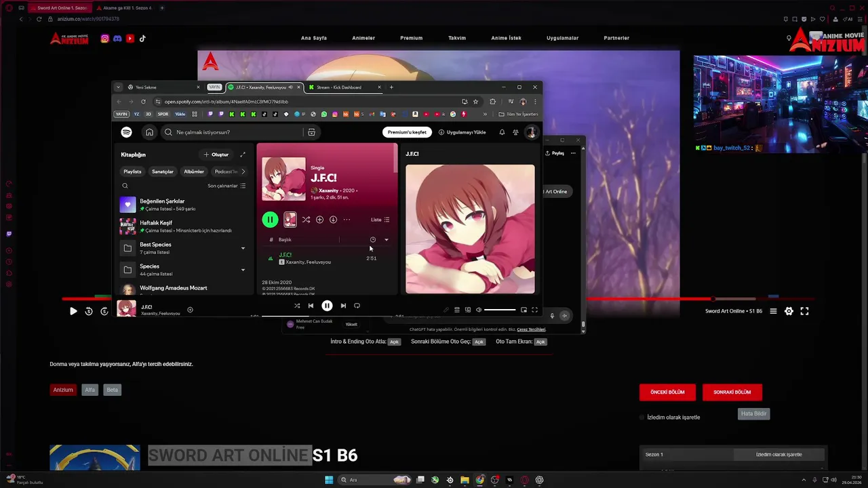868x488 pixels.
Task: Adjust the Spotify volume slider
Action: point(500,310)
